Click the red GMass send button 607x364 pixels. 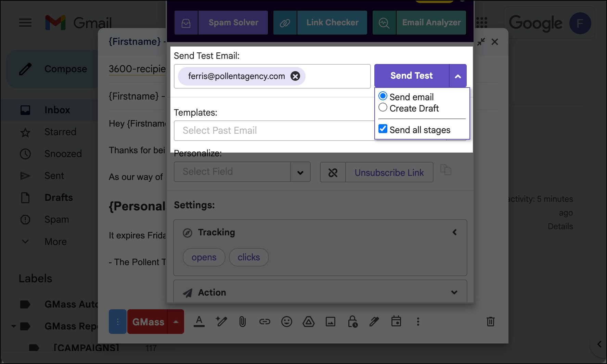148,322
